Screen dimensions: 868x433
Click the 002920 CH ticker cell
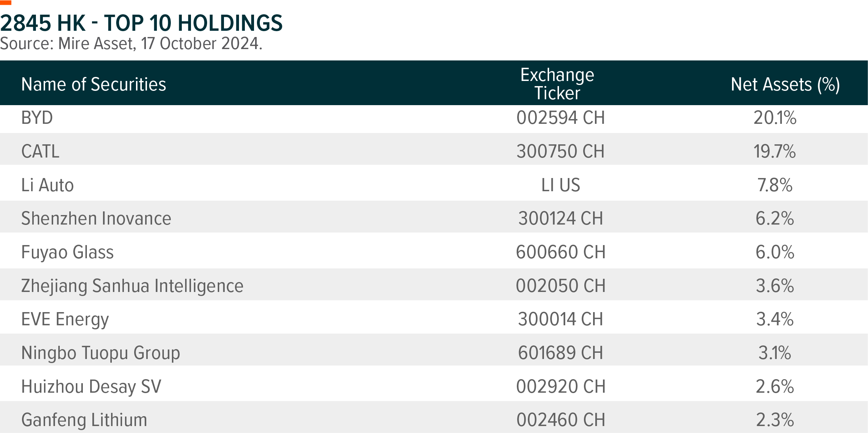coord(560,386)
